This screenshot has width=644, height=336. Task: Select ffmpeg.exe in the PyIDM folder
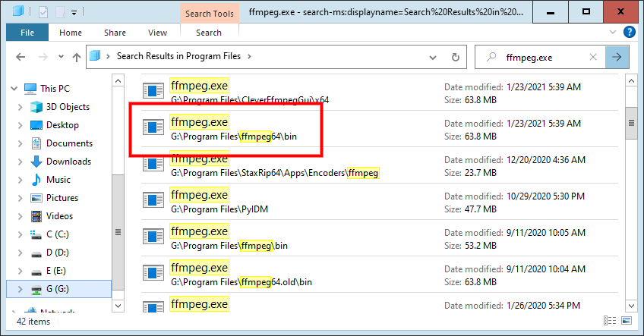click(199, 194)
